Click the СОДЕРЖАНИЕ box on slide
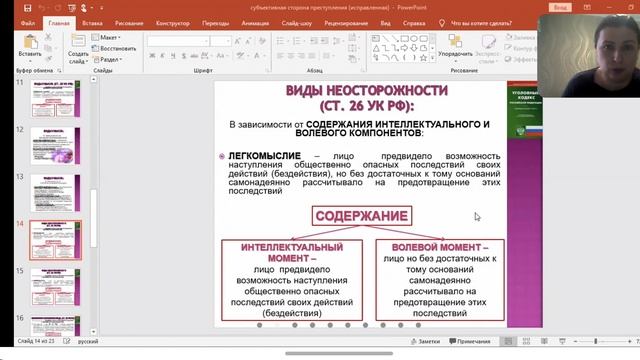The height and width of the screenshot is (360, 640). 362,216
